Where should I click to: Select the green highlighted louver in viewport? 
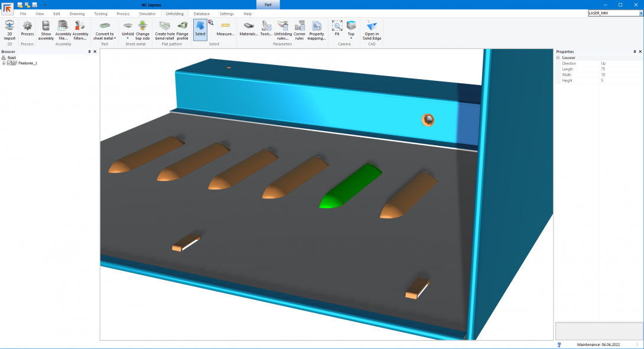[352, 185]
